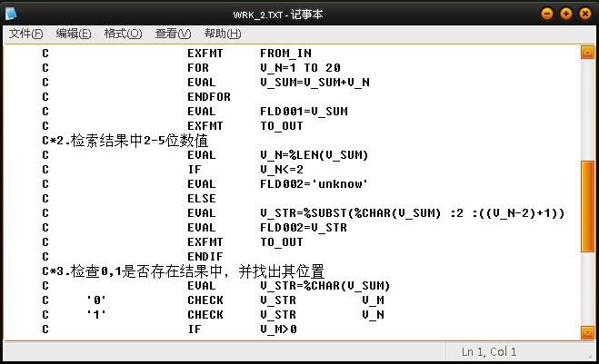Screen dimensions: 599x364
Task: Click the 'V_STR=%SUBST(%CHAR(V_SUM)' expression
Action: click(x=351, y=213)
